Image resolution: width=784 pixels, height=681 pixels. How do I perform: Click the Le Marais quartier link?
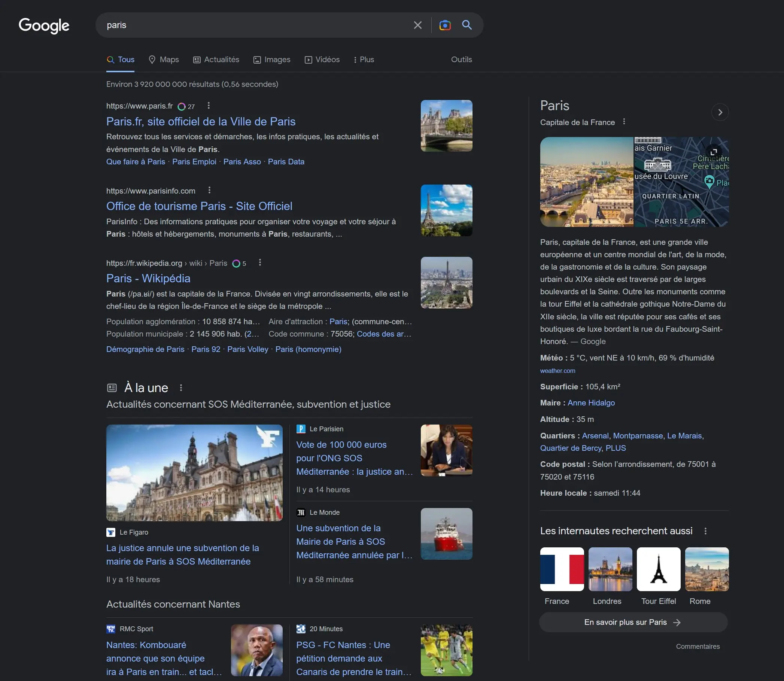point(684,435)
